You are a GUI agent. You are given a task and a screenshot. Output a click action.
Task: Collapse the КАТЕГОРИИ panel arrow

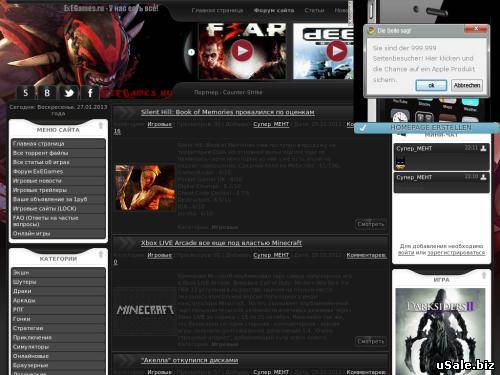101,255
